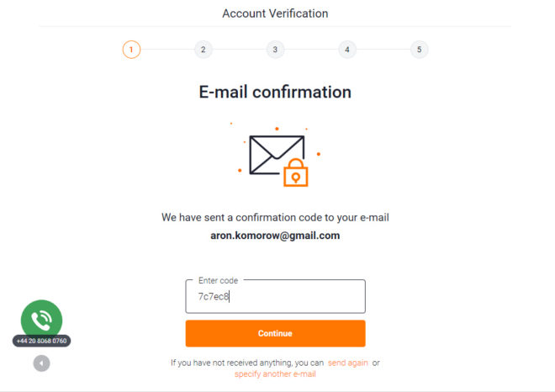Click the orange Continue button
The image size is (555, 392).
pos(275,333)
